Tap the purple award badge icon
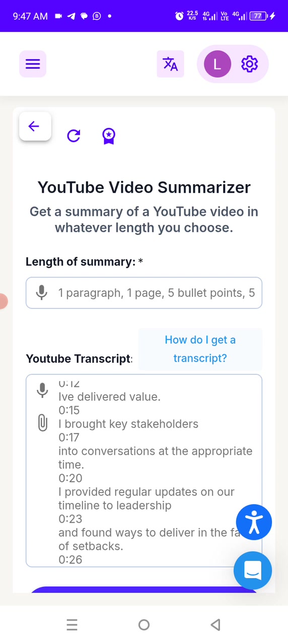 coord(109,136)
